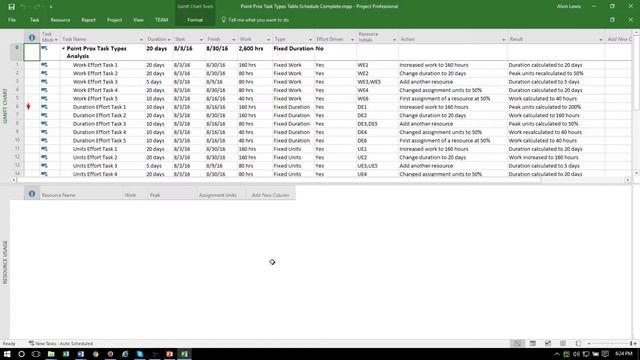Screen dimensions: 640x360
Task: Click task mode icon for Duration Effort Task 2
Action: tap(44, 115)
